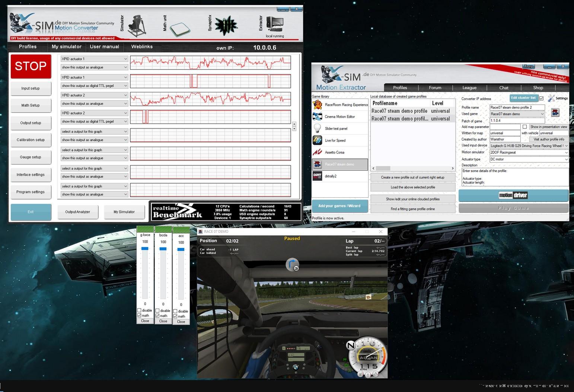
Task: Enable Show in presentation view checkbox
Action: tap(524, 127)
